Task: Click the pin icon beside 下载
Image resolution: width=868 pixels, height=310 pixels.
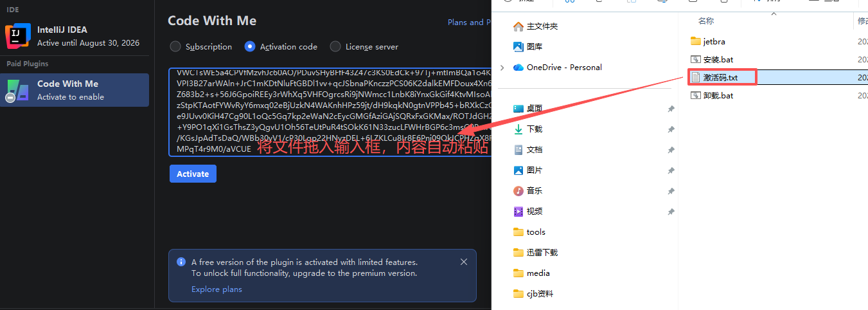Action: 671,130
